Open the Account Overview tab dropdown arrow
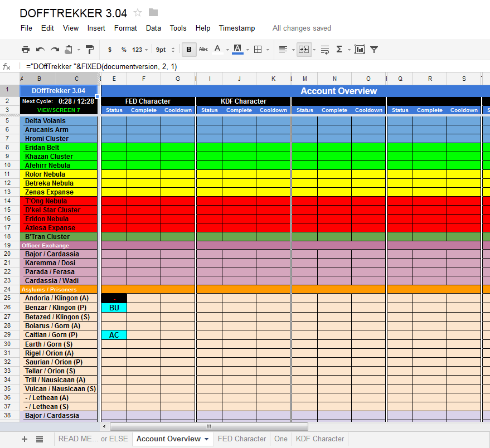Screen dimensions: 490x448 pos(207,439)
